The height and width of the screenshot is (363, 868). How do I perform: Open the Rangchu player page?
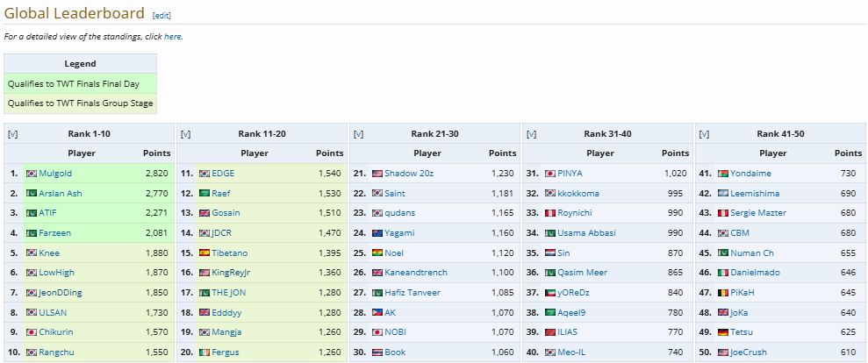click(56, 352)
